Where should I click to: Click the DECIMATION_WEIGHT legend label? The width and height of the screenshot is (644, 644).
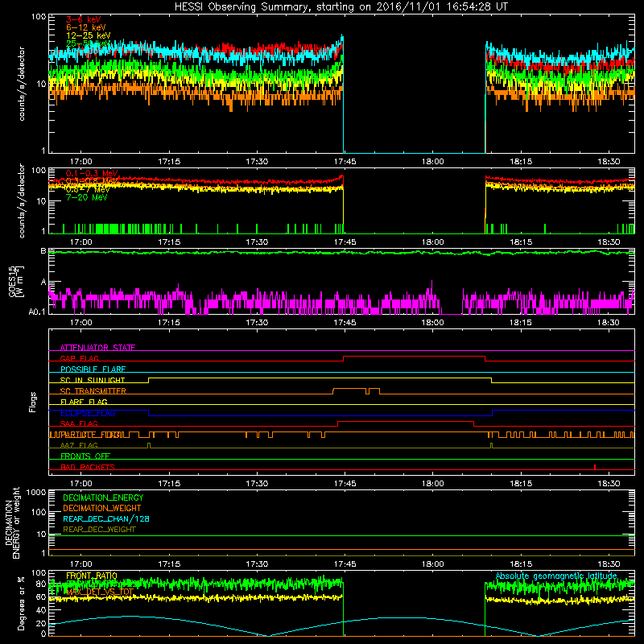(102, 508)
